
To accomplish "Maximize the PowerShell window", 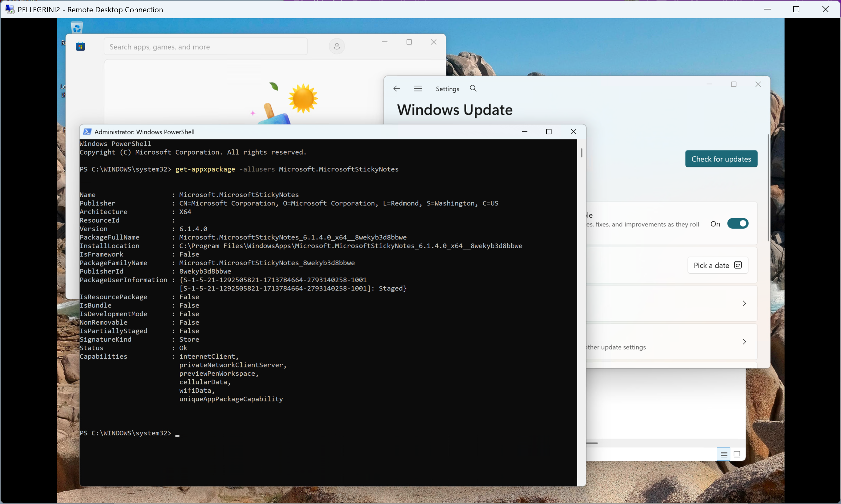I will 549,132.
